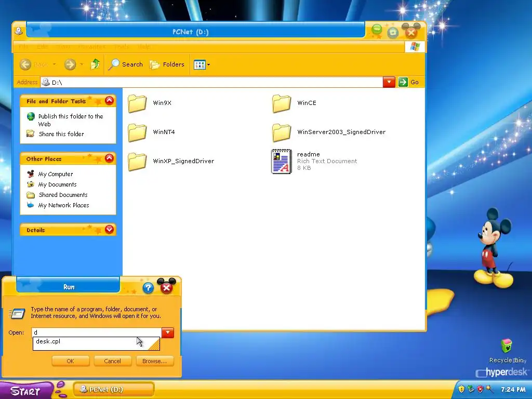Click the Forward arrow button
Viewport: 532px width, 399px height.
[x=70, y=64]
